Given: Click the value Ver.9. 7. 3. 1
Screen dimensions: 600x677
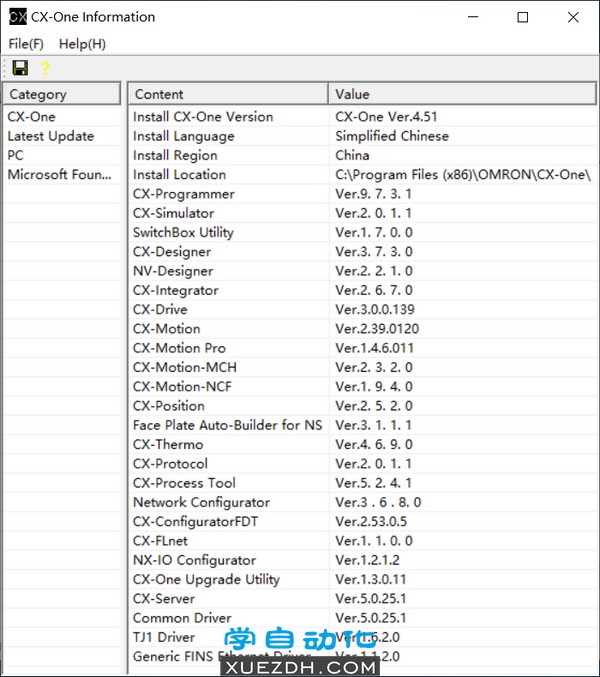Looking at the screenshot, I should 373,194.
